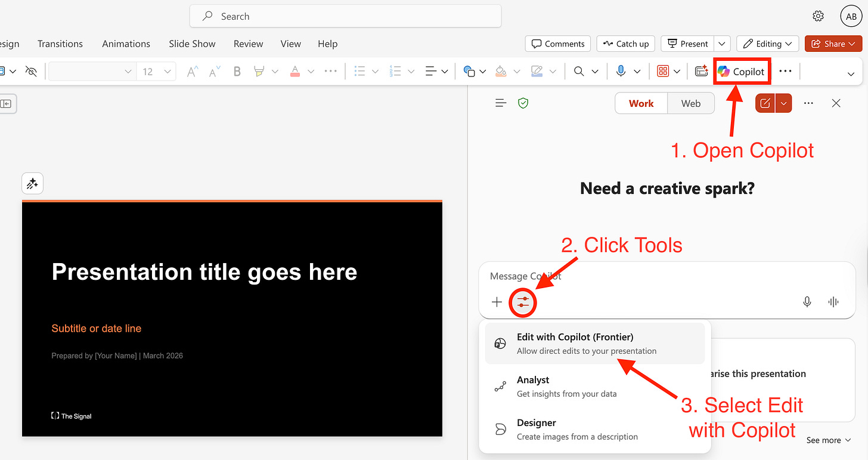
Task: Expand the Present options arrow
Action: (722, 44)
